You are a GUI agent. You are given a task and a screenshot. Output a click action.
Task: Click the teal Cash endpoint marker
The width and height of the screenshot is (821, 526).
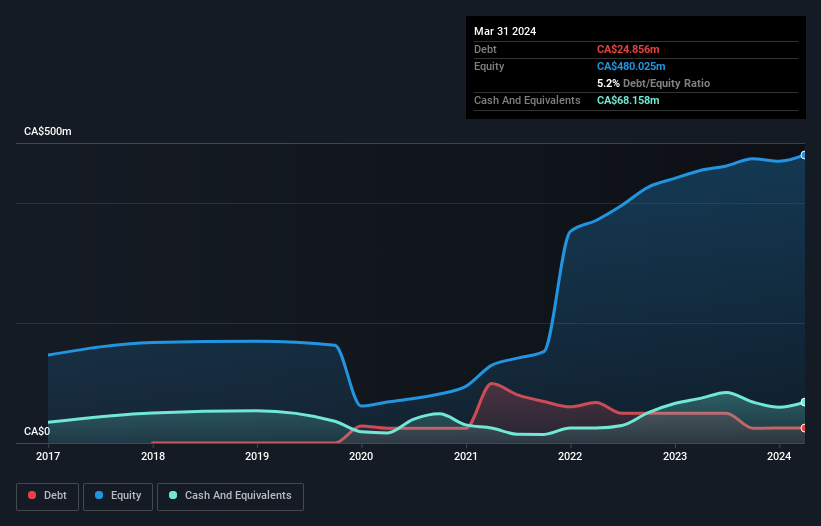(x=804, y=402)
